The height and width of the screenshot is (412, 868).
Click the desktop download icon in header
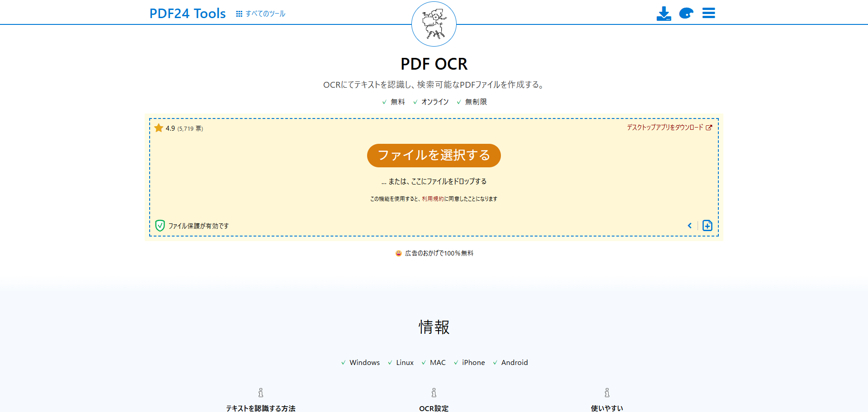click(x=664, y=14)
